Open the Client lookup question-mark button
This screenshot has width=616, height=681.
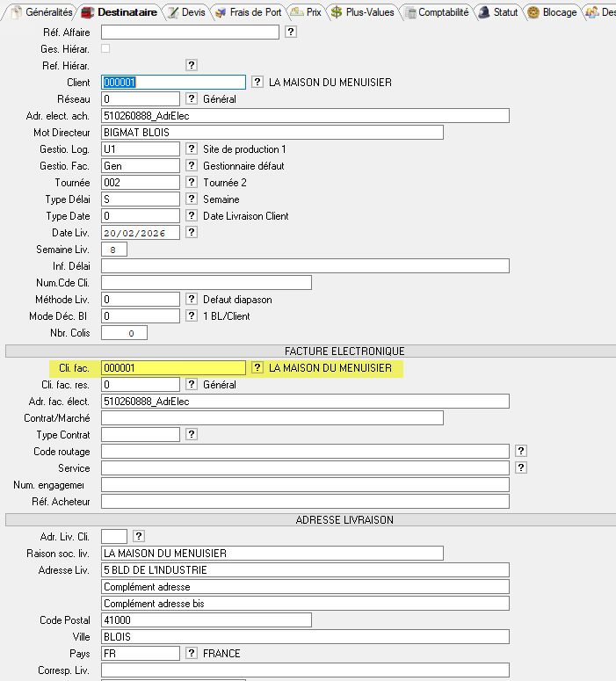click(257, 82)
